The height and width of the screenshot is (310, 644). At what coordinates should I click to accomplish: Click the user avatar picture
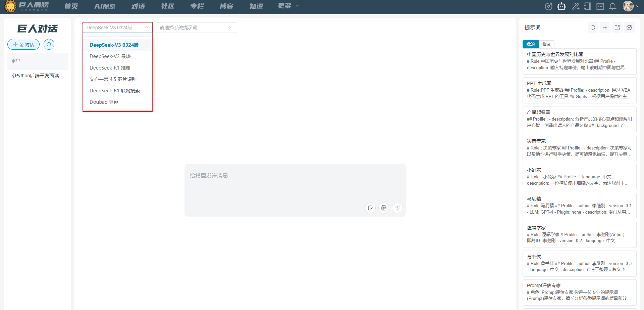click(628, 6)
